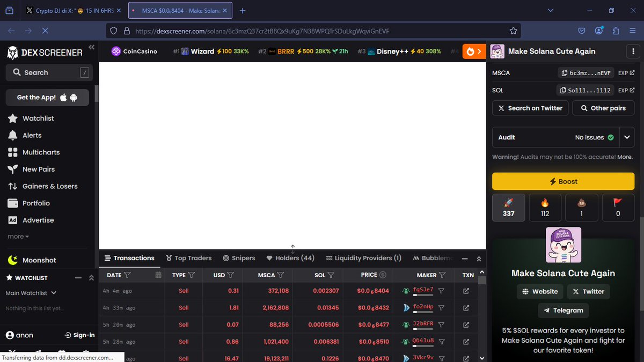Click maker address J2bRFR
Viewport: 644px width, 362px height.
tap(423, 324)
